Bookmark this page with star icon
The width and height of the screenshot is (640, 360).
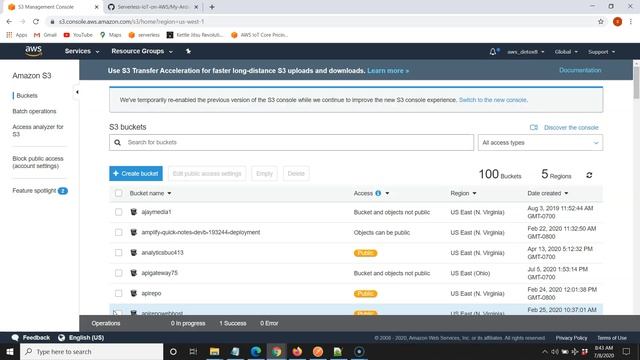point(601,22)
